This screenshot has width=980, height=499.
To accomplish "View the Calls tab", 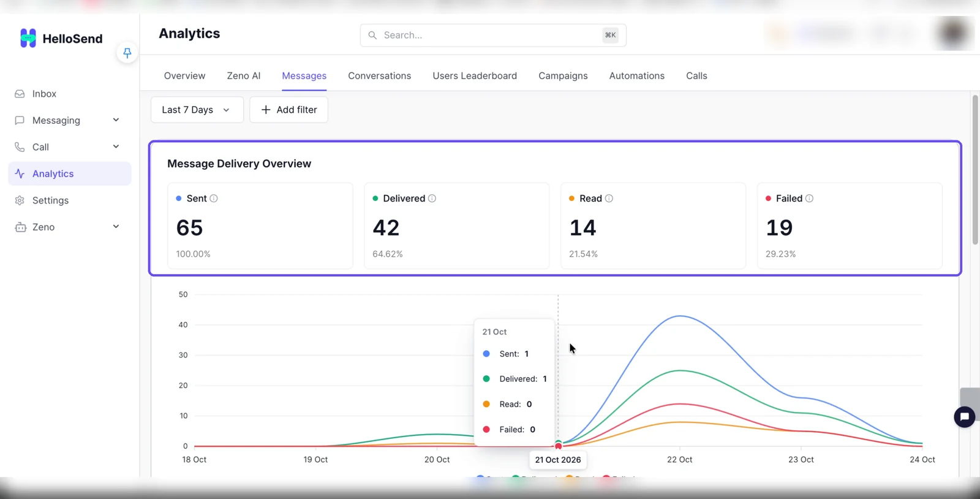I will click(x=696, y=76).
